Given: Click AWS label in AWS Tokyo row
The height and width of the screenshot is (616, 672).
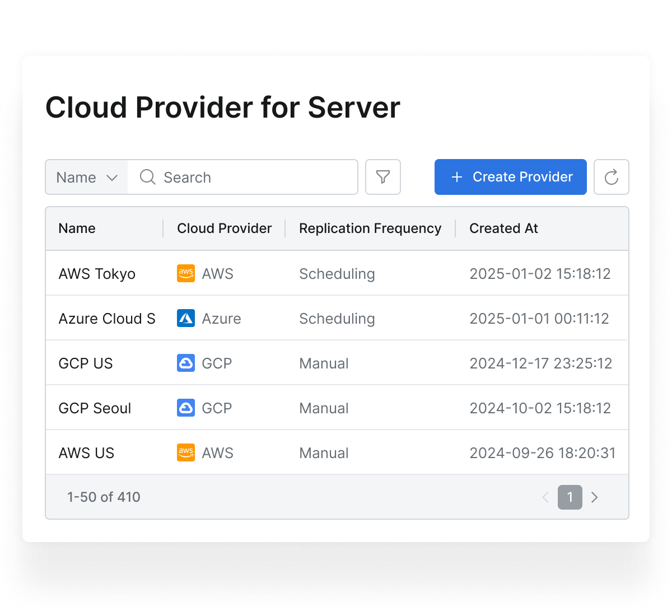Looking at the screenshot, I should click(217, 274).
